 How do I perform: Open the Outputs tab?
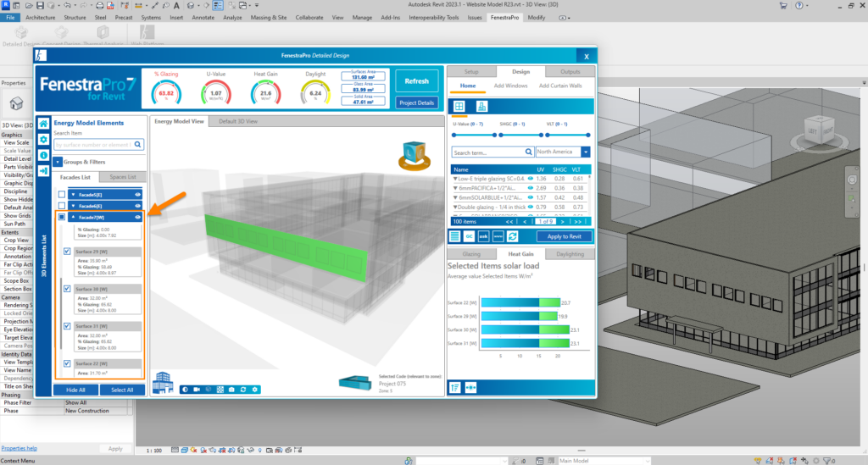570,72
